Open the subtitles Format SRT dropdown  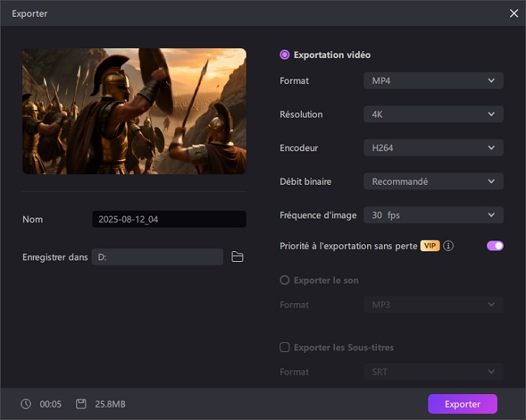tap(434, 372)
